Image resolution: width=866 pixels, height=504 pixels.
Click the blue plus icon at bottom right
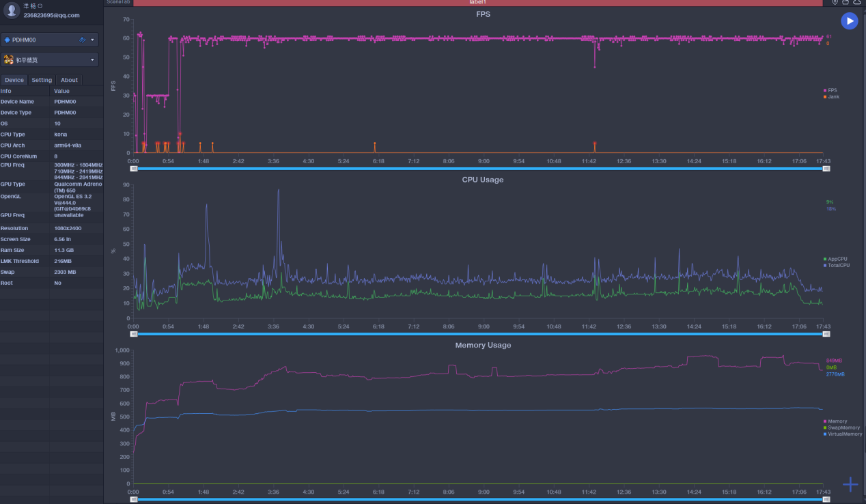point(850,485)
